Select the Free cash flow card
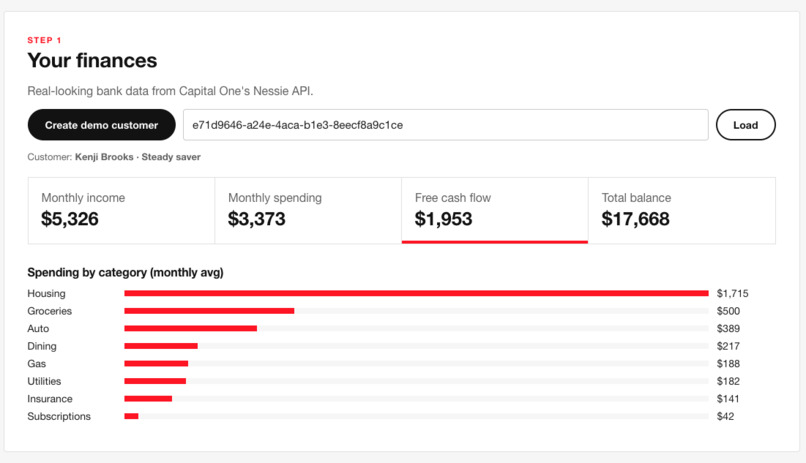Image resolution: width=806 pixels, height=463 pixels. tap(494, 211)
